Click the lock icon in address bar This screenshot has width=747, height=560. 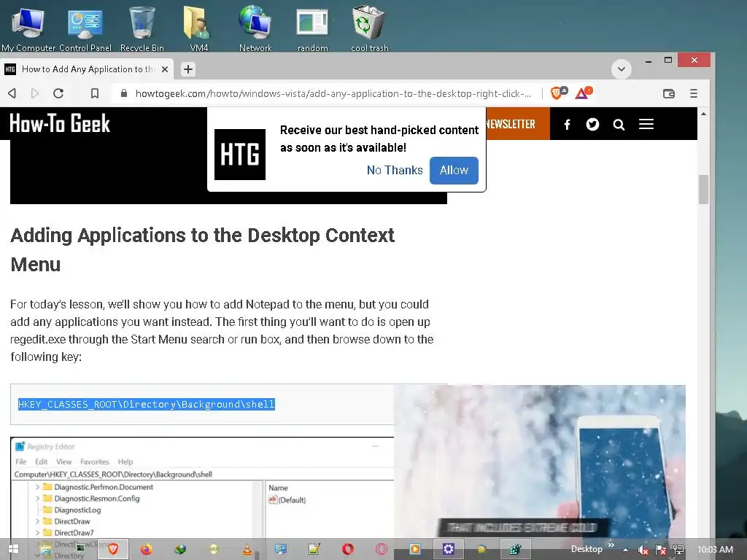124,93
